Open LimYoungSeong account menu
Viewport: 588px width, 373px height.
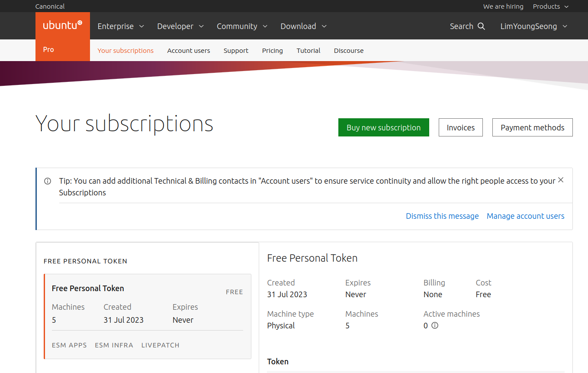pyautogui.click(x=534, y=26)
